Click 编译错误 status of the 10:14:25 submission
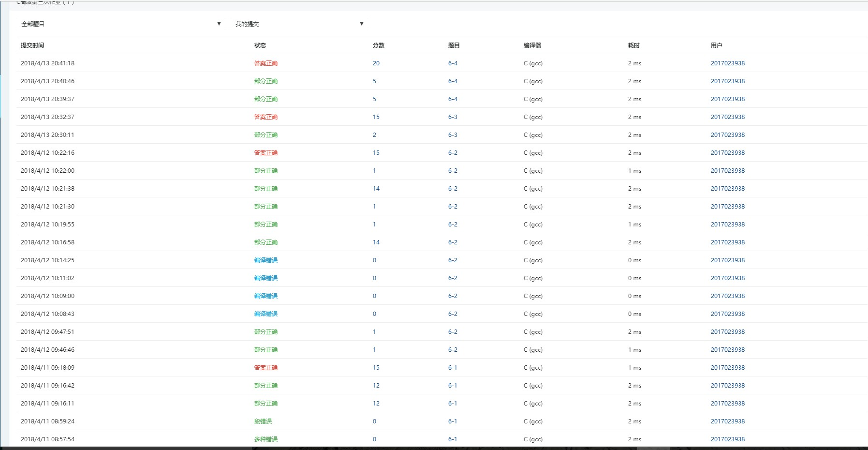The image size is (868, 450). 266,260
